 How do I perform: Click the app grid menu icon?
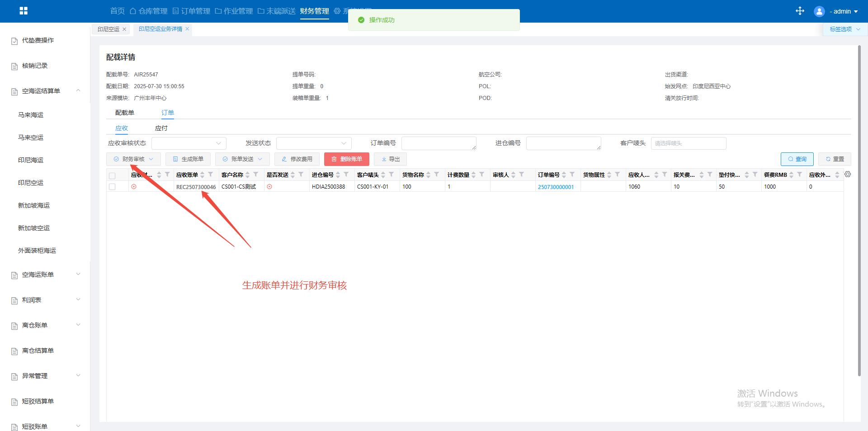pos(24,11)
